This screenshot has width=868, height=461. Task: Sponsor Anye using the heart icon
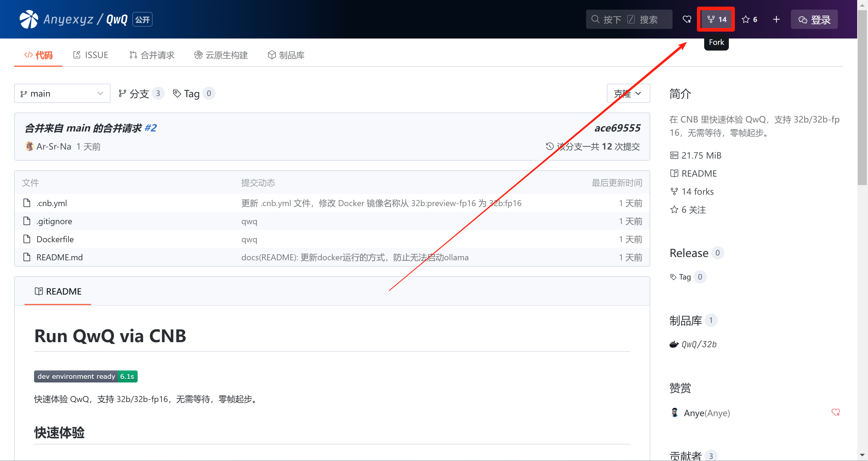[836, 413]
